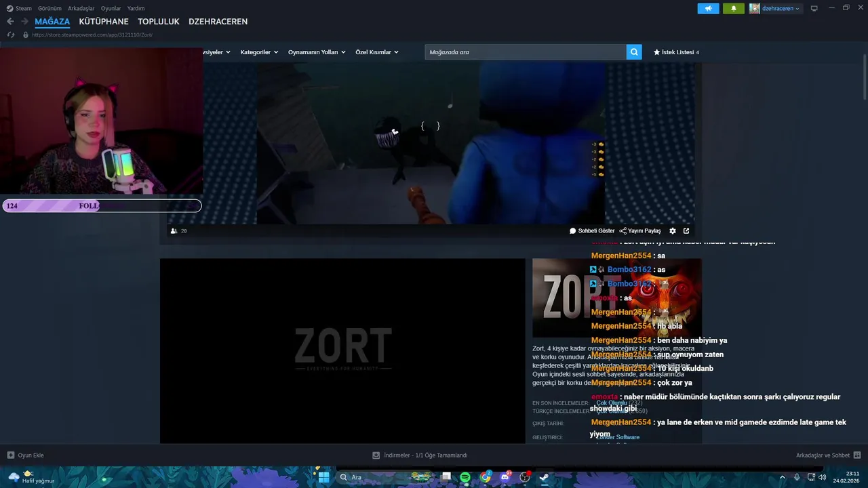Open the Görünüm menu
Viewport: 868px width, 488px height.
(50, 8)
